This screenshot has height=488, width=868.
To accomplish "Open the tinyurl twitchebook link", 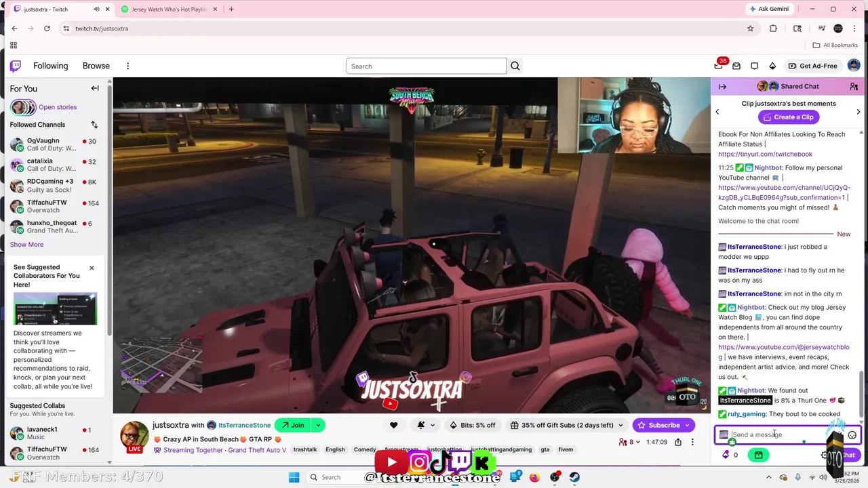I will (765, 155).
